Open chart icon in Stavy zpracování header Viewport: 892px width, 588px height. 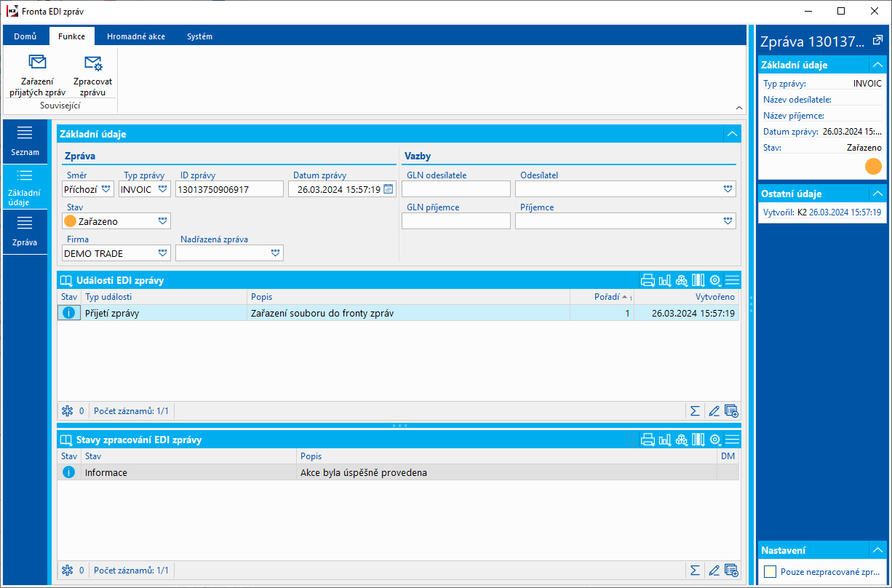[664, 440]
